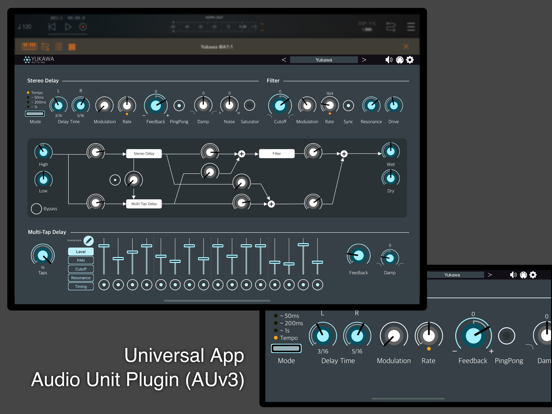Select the Timing tab in Multi-Tap Delay
The width and height of the screenshot is (552, 414).
pos(81,287)
